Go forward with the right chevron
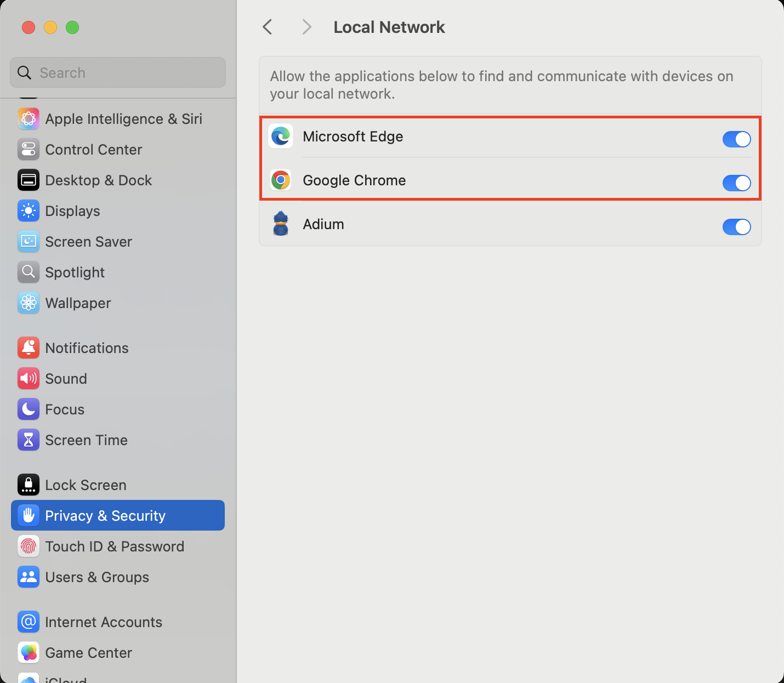Image resolution: width=784 pixels, height=683 pixels. pyautogui.click(x=306, y=27)
